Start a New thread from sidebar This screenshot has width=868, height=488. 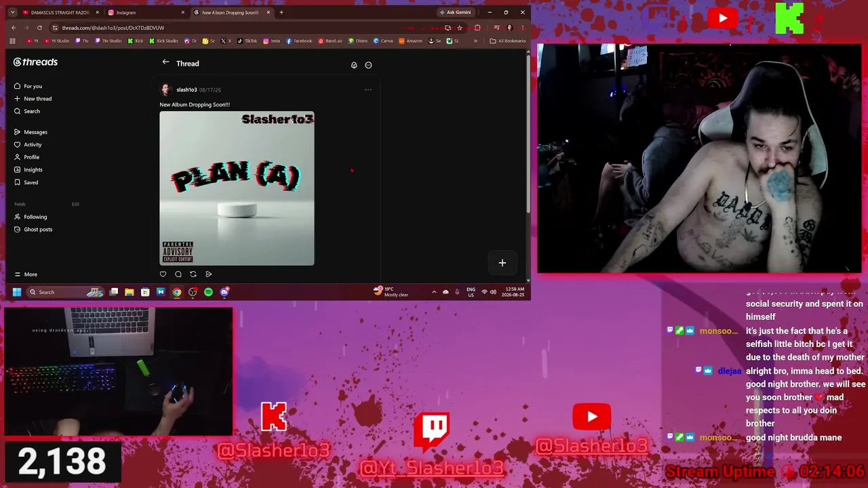(33, 98)
